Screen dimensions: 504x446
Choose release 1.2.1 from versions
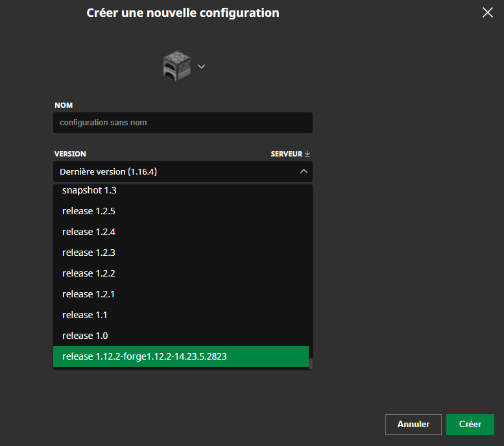click(88, 294)
